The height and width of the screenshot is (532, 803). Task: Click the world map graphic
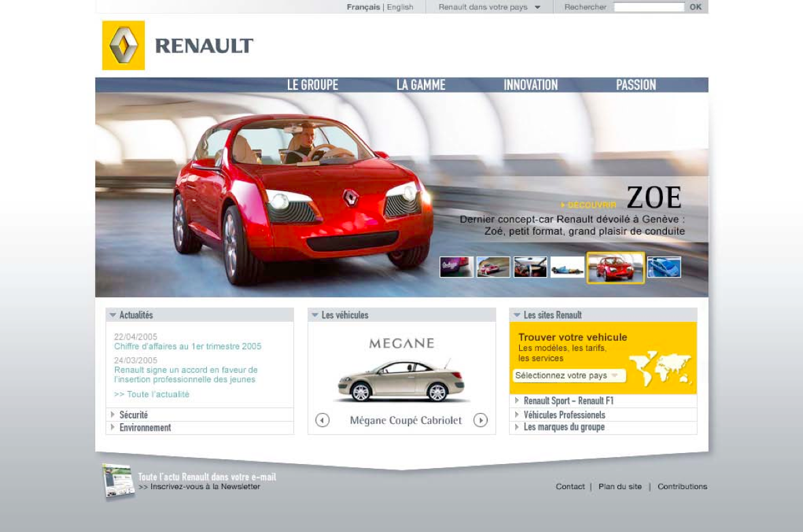pos(659,367)
